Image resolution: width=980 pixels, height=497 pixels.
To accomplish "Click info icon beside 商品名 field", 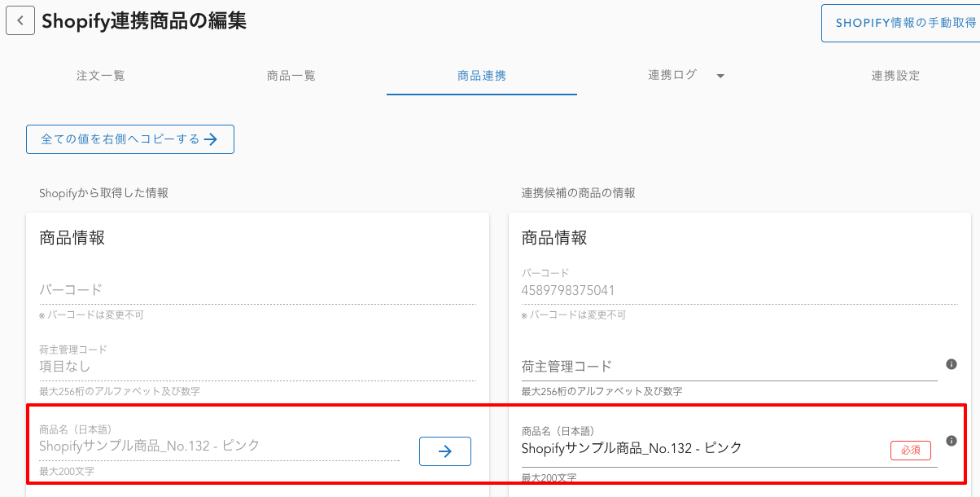I will (951, 441).
